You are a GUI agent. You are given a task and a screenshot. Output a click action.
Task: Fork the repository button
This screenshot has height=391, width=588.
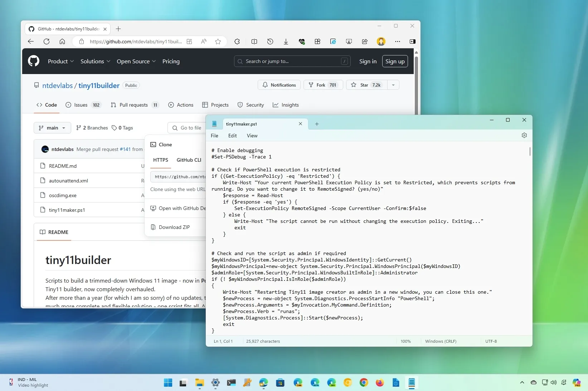pos(323,85)
